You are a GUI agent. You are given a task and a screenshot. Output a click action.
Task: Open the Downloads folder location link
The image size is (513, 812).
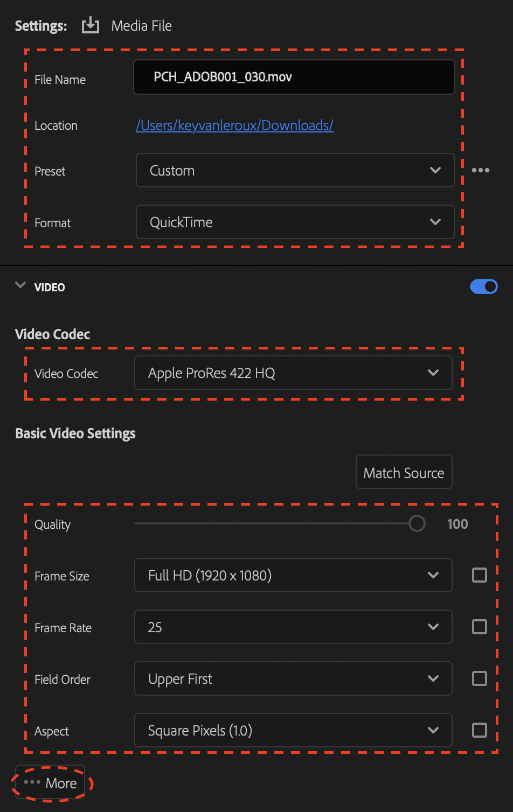click(x=235, y=125)
